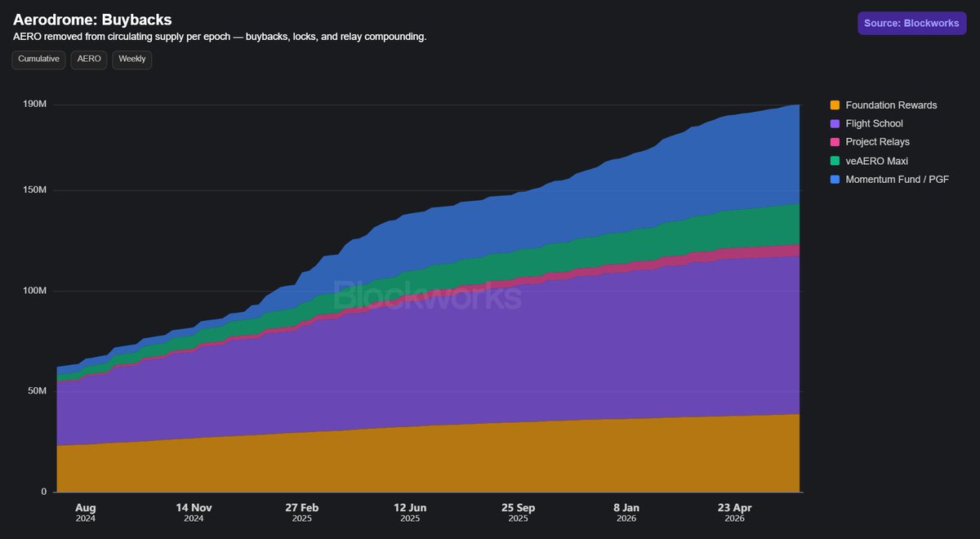Viewport: 980px width, 539px height.
Task: Click the 25 Sep 2025 x-axis label
Action: (x=519, y=512)
